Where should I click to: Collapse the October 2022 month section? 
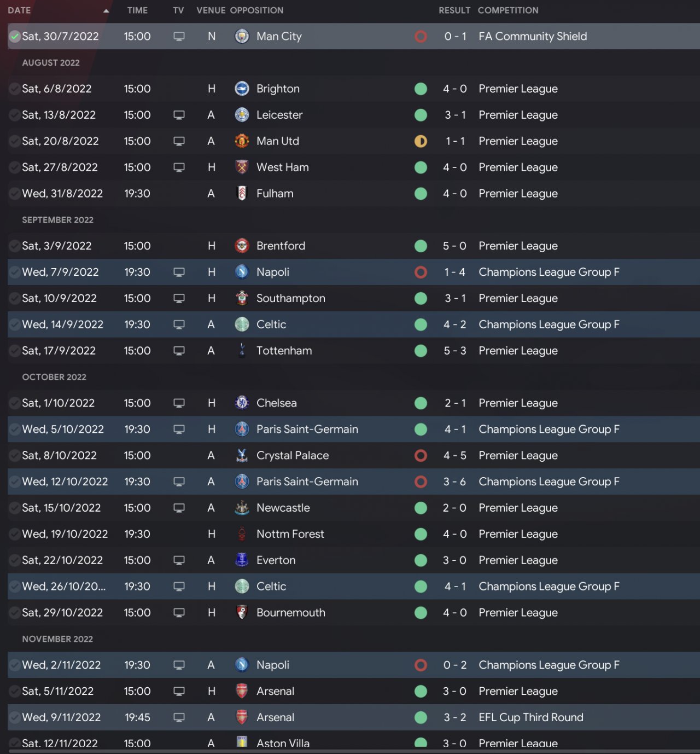click(x=54, y=377)
